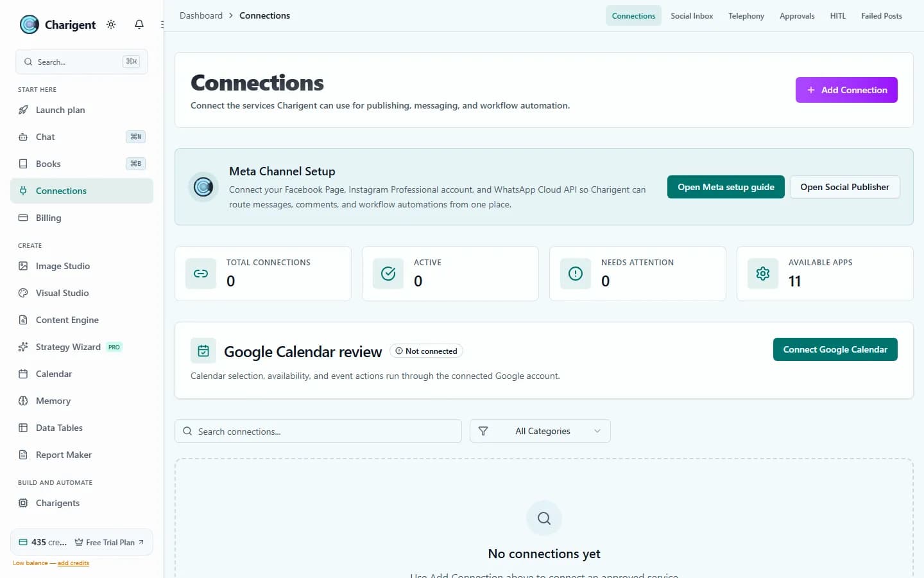Open Launch plan in sidebar
The width and height of the screenshot is (924, 578).
(81, 110)
